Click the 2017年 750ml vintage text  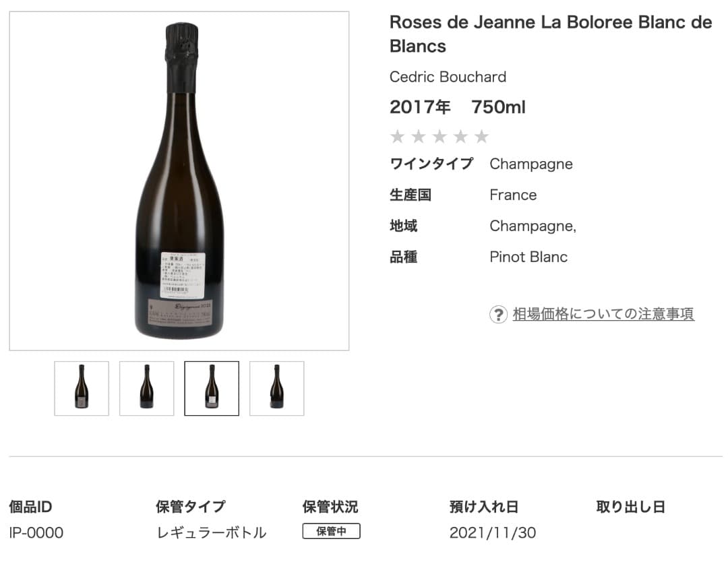pyautogui.click(x=457, y=107)
